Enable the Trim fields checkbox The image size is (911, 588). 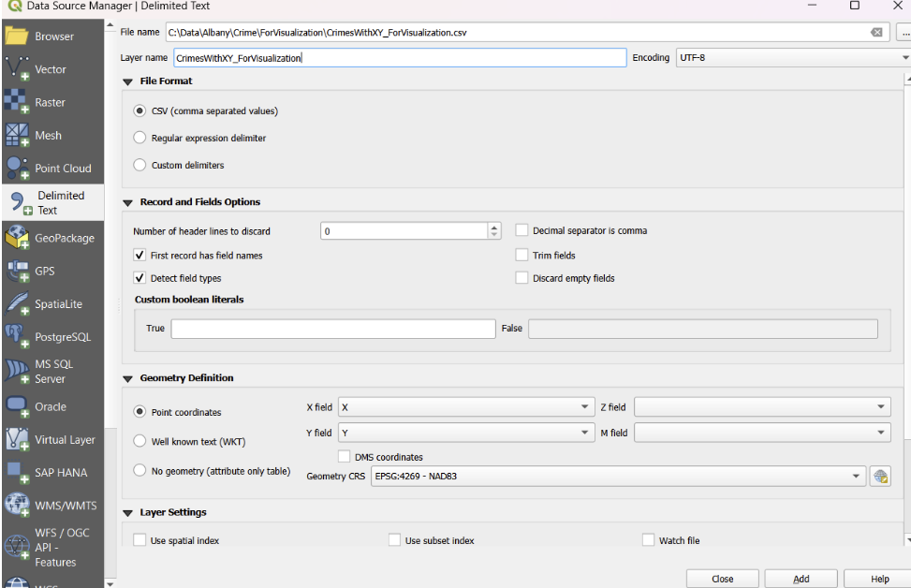(x=522, y=256)
